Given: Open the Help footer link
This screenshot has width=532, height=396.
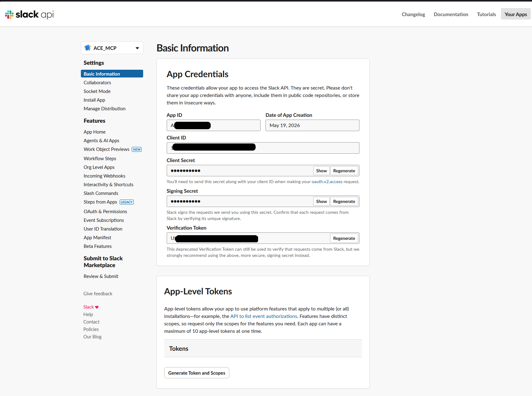Looking at the screenshot, I should click(x=88, y=314).
